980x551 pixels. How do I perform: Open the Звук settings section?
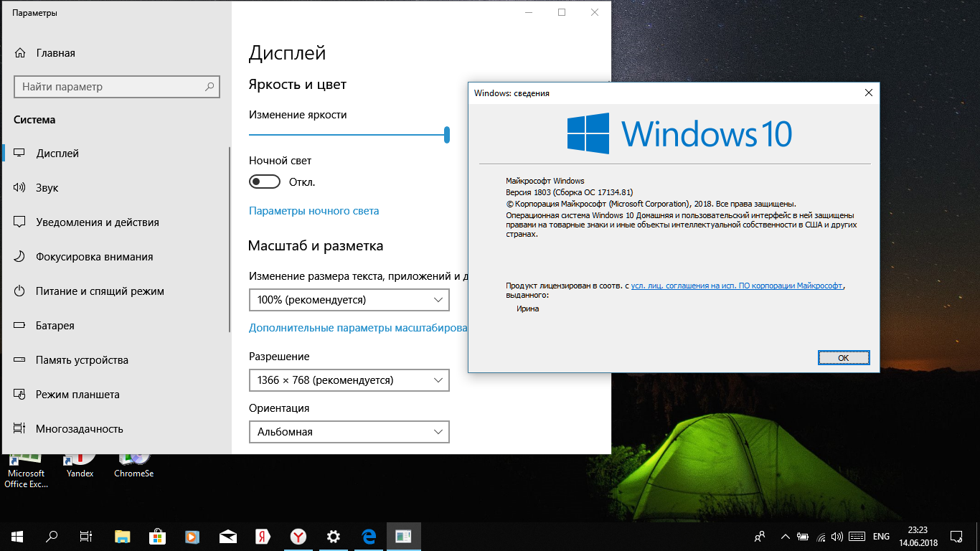115,188
